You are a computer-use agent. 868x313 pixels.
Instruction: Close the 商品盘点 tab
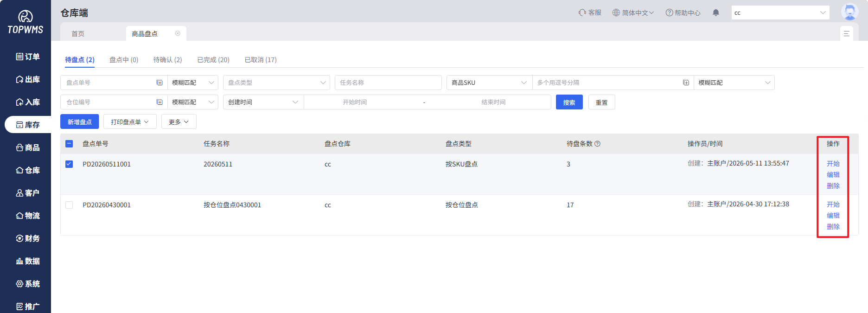[x=178, y=33]
